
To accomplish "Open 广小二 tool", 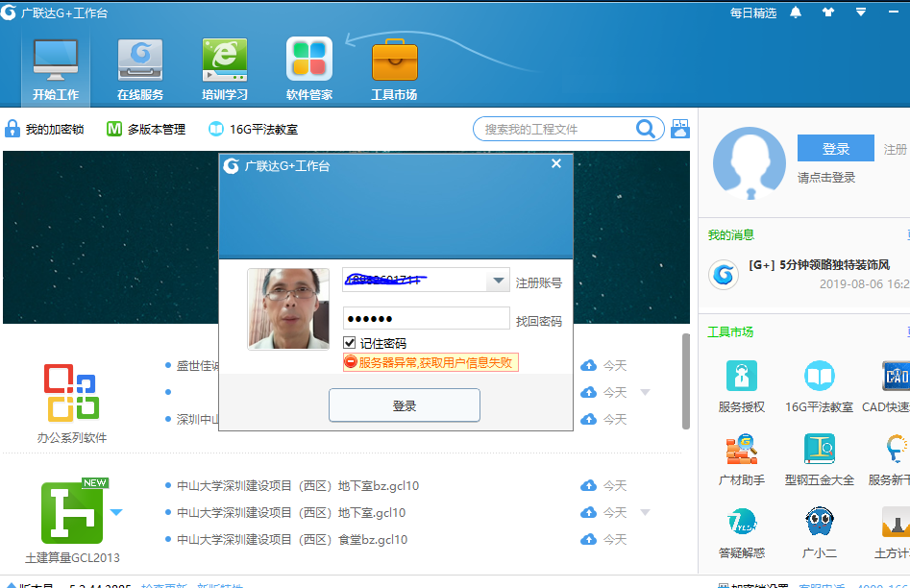I will pos(820,533).
